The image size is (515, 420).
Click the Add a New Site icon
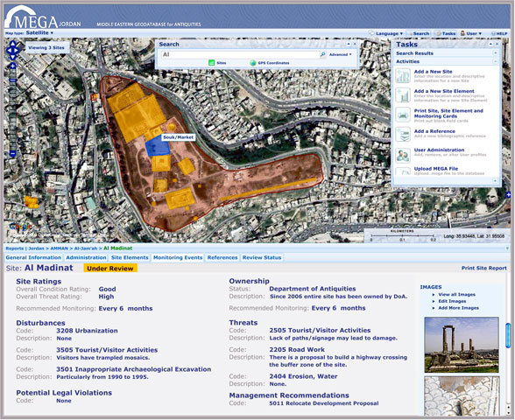coord(403,76)
